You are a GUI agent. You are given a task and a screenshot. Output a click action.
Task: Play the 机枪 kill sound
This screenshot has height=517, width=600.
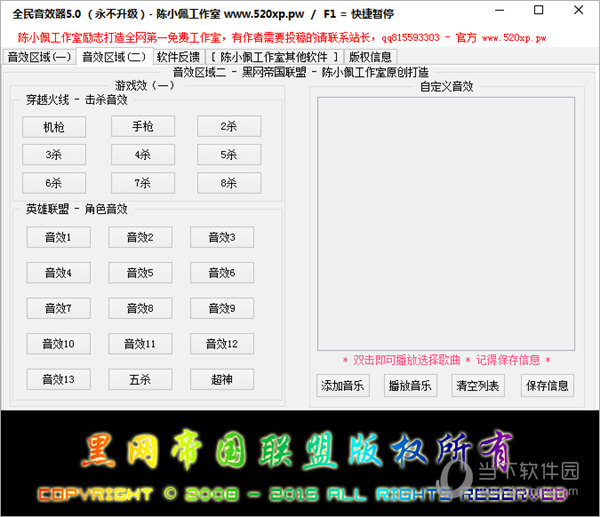coord(54,127)
